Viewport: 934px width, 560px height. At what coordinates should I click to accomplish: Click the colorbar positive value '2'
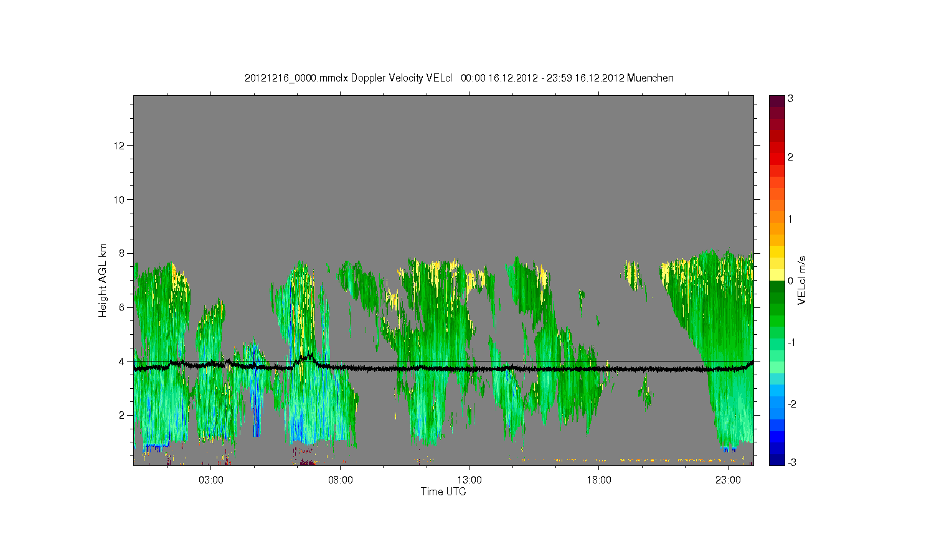click(x=790, y=157)
